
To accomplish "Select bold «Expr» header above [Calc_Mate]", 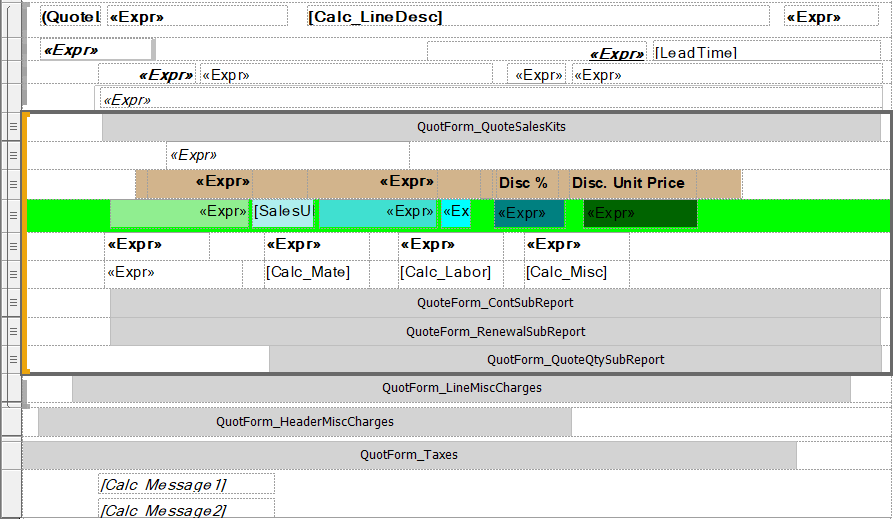I will [317, 246].
